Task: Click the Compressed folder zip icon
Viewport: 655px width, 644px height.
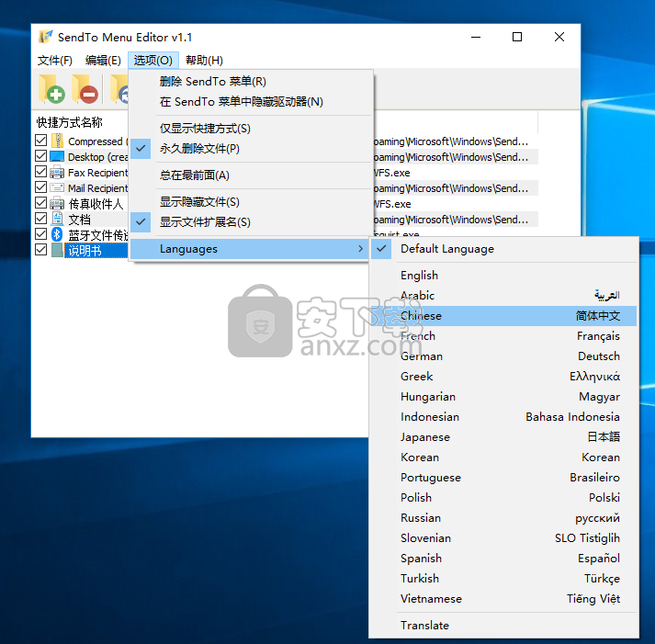Action: click(x=57, y=141)
